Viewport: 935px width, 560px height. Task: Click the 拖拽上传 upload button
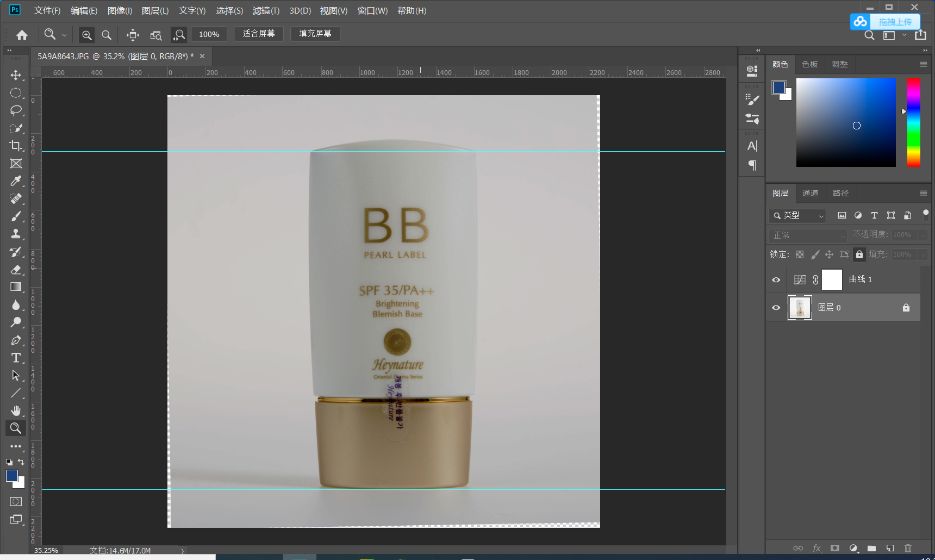885,22
